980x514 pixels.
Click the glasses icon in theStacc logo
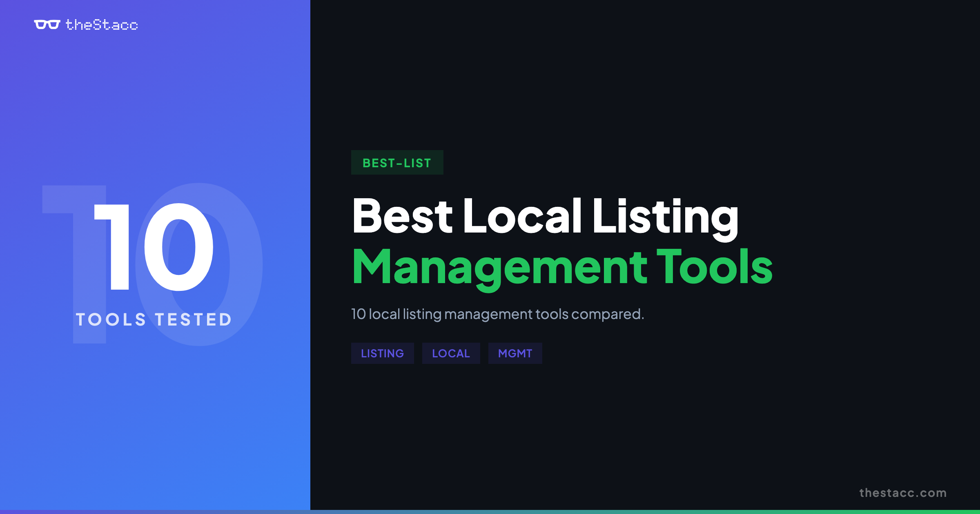tap(48, 25)
